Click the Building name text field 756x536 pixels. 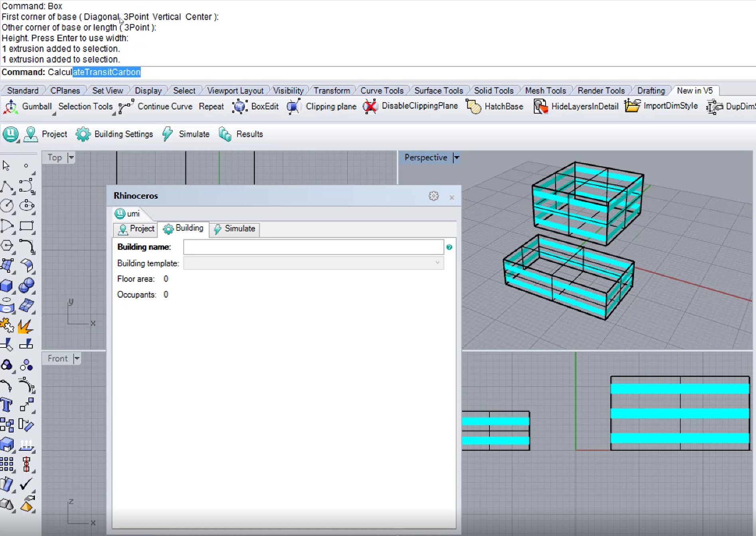313,247
